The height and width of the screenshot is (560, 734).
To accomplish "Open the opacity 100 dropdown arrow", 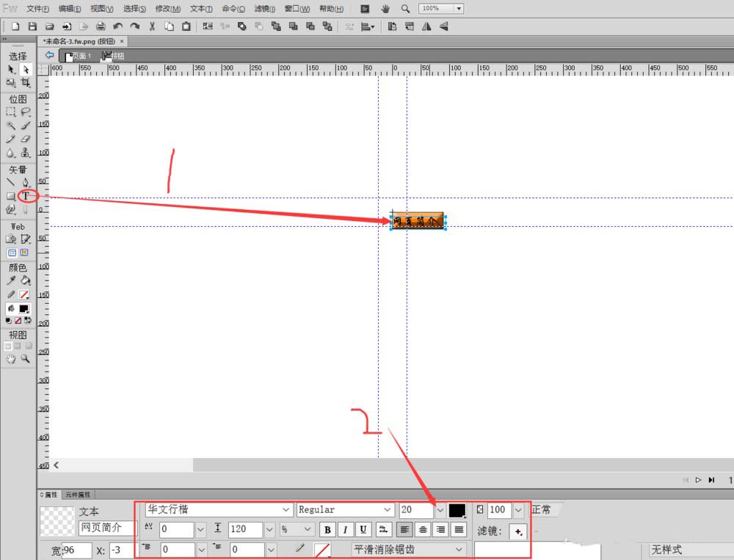I will [x=518, y=509].
